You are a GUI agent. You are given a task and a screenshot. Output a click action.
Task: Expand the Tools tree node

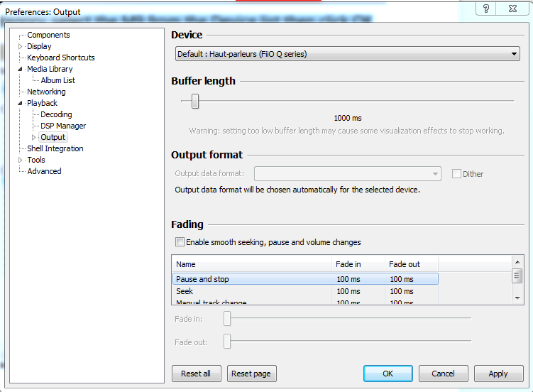[20, 160]
